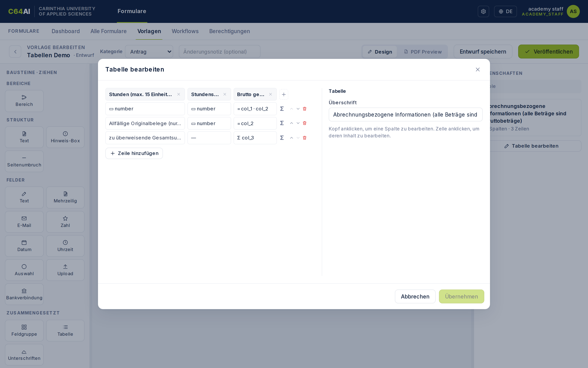Click Abbrechen in the dialog

pyautogui.click(x=415, y=296)
